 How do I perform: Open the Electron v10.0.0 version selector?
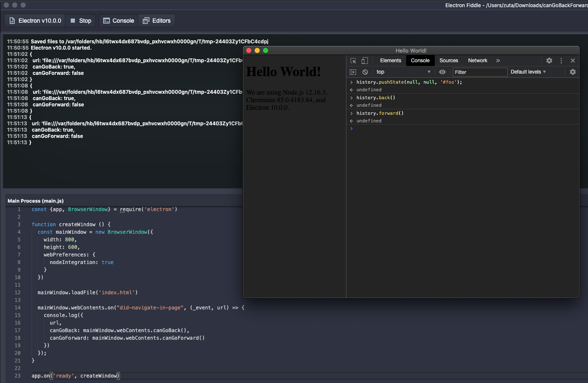[x=35, y=20]
